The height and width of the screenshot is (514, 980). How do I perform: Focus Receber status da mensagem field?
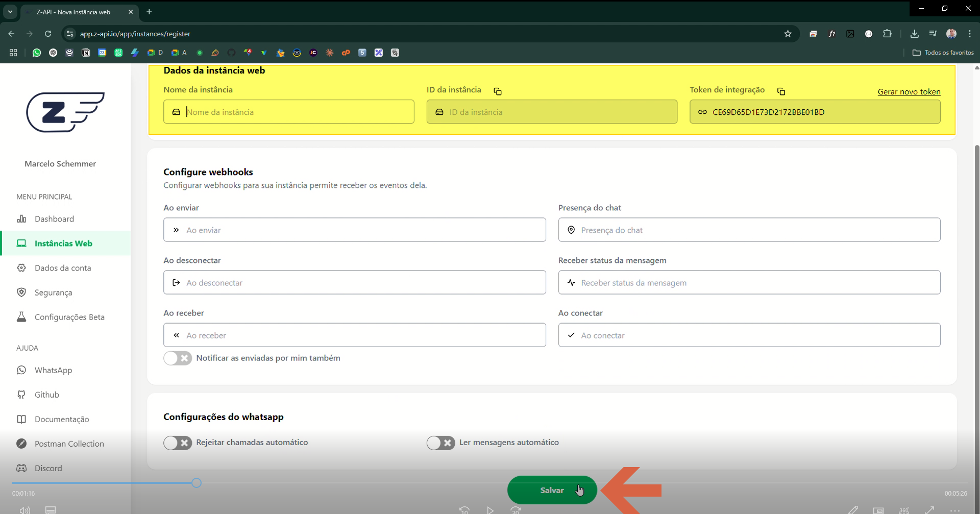749,282
